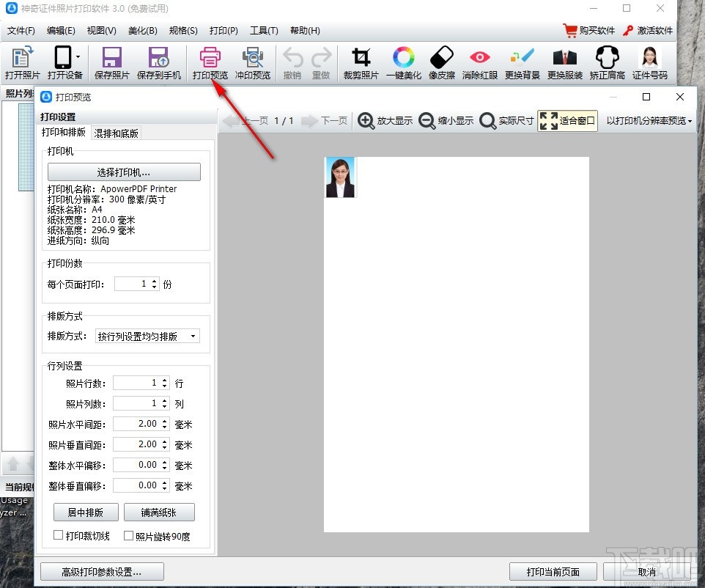This screenshot has width=705, height=588.
Task: Open the 编辑(E) menu
Action: 61,31
